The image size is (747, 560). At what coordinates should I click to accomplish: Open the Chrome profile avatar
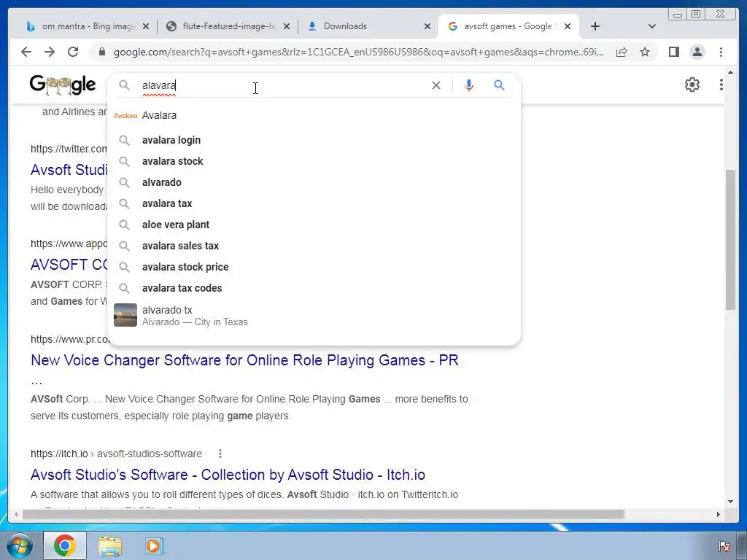[697, 52]
